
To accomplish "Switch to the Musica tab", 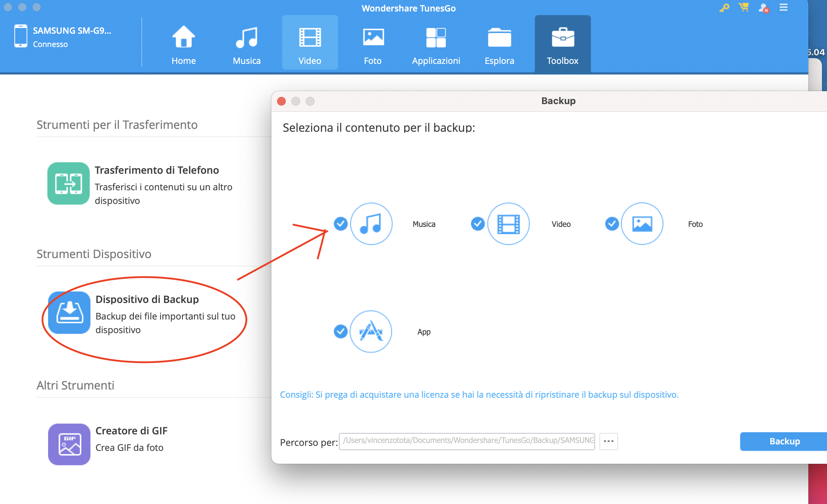I will pos(247,45).
